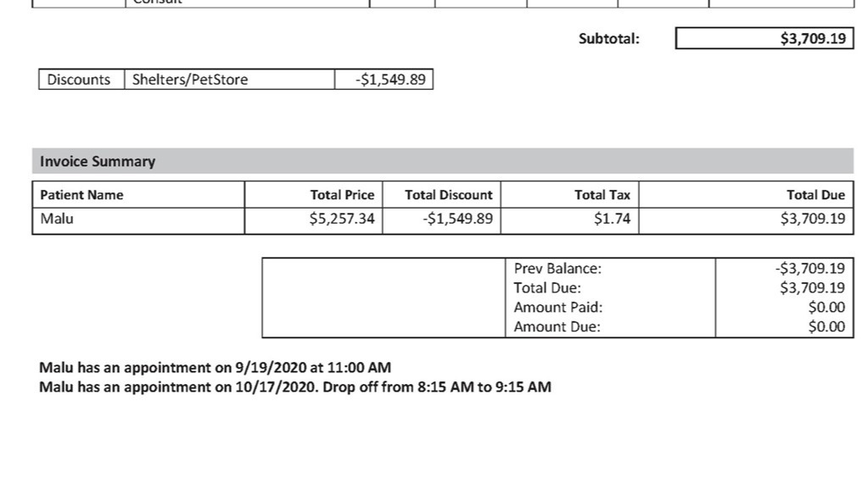This screenshot has width=868, height=490.
Task: Select the Subtotal label
Action: [x=609, y=39]
